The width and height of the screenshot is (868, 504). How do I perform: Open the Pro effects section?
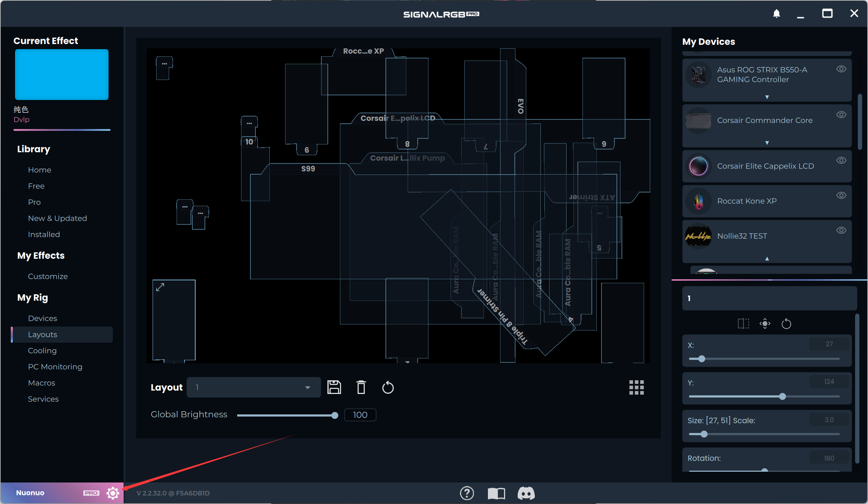click(x=34, y=202)
